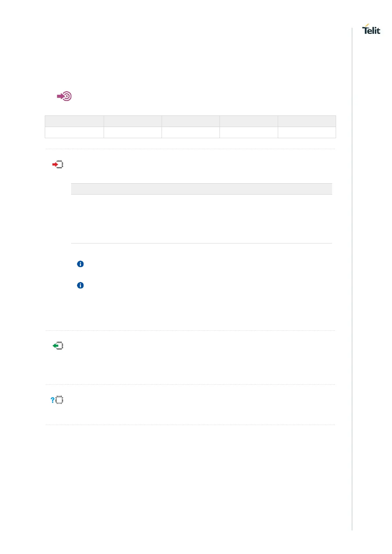Click the middle gray header cell of the five-column table

click(x=191, y=121)
